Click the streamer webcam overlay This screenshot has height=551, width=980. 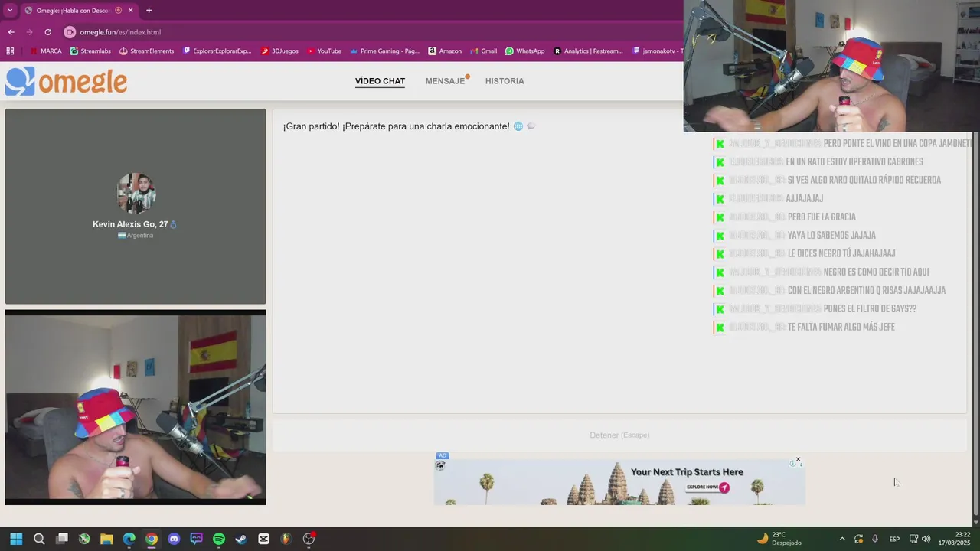pos(831,66)
